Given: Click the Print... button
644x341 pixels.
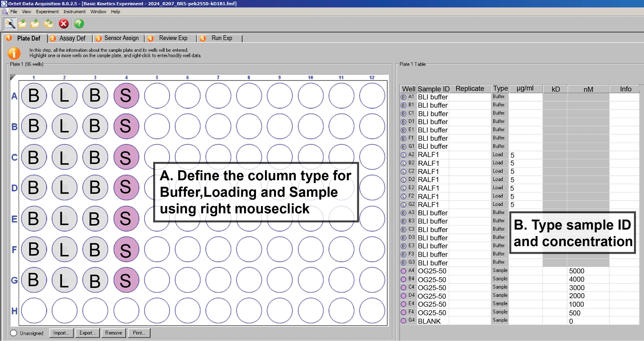Looking at the screenshot, I should coord(139,333).
